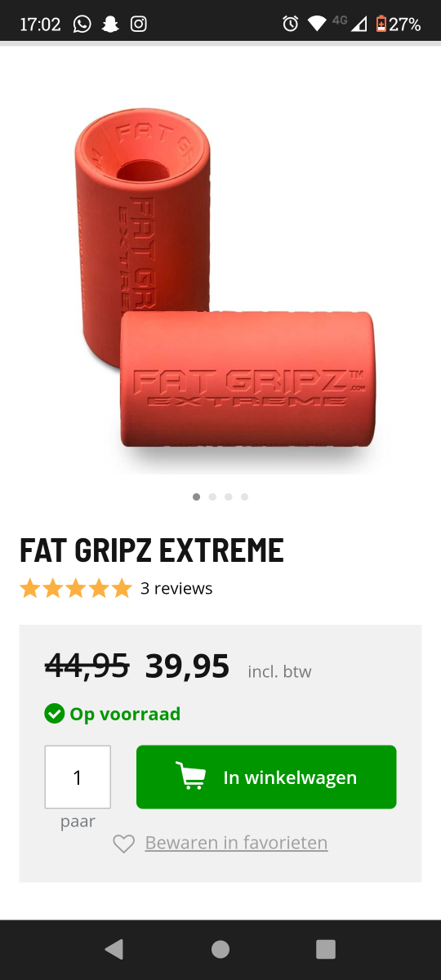The image size is (441, 980).
Task: Tap the battery 27% indicator
Action: point(398,24)
